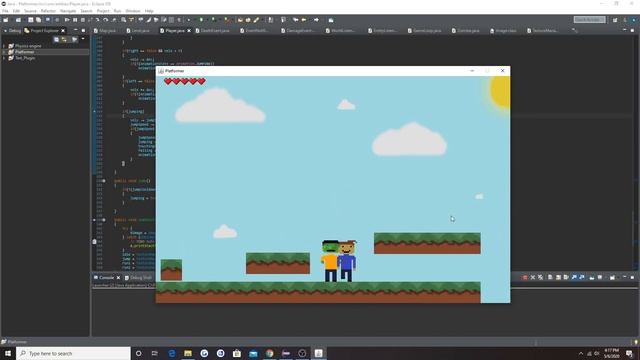The width and height of the screenshot is (640, 360).
Task: Switch to the Level.java editor tab
Action: [x=138, y=31]
